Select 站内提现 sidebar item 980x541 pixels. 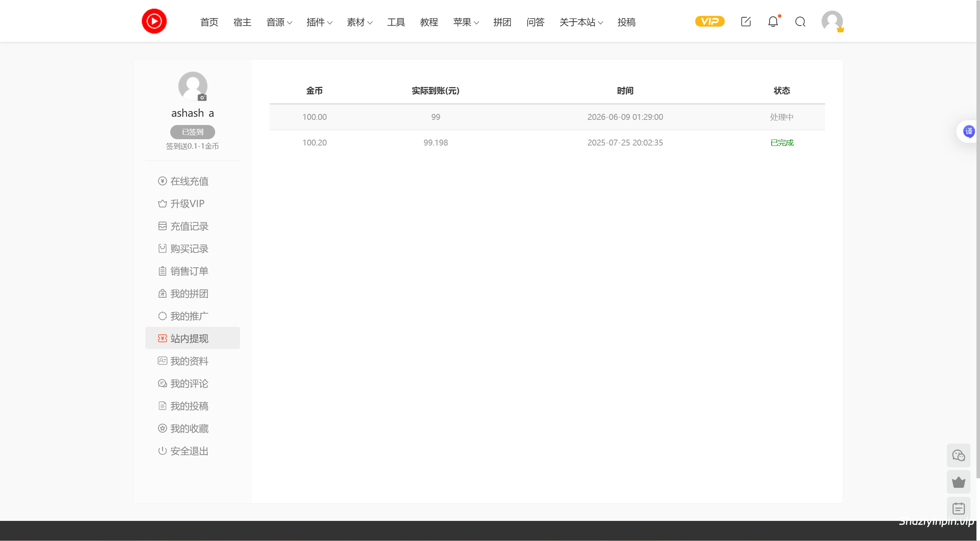tap(192, 338)
